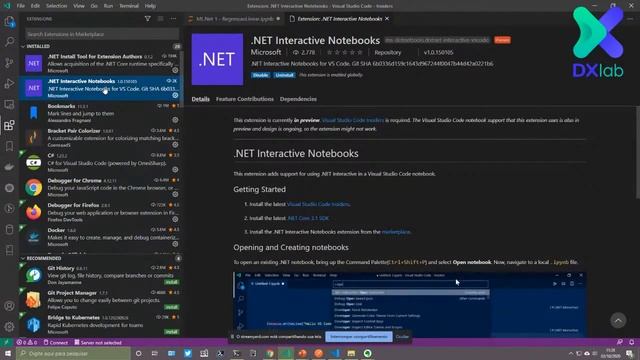Open manage gear for Debugger for Chrome
Screen dimensions: 640x360
click(175, 194)
